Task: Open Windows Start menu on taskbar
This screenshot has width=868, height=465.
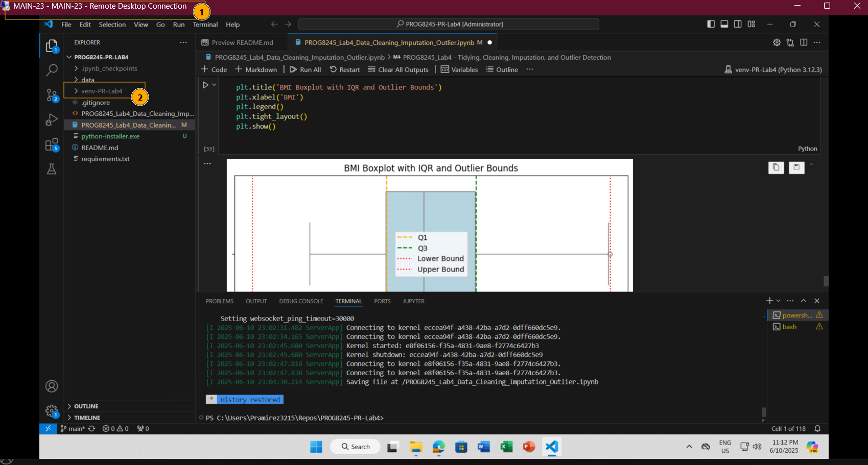Action: click(x=316, y=447)
